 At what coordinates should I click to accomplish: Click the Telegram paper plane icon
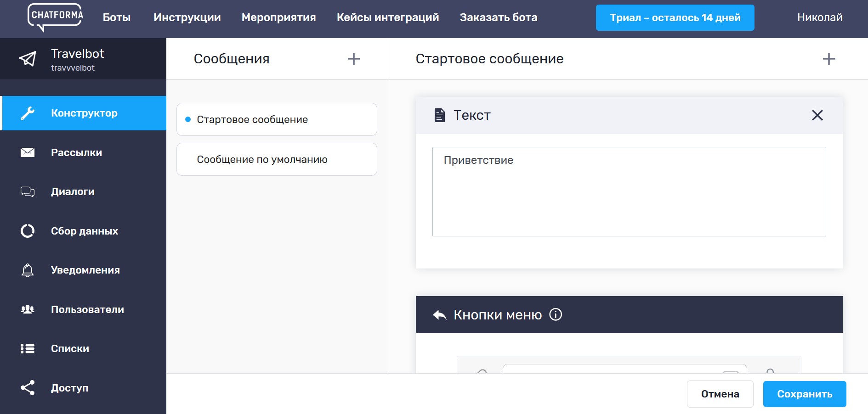[28, 59]
